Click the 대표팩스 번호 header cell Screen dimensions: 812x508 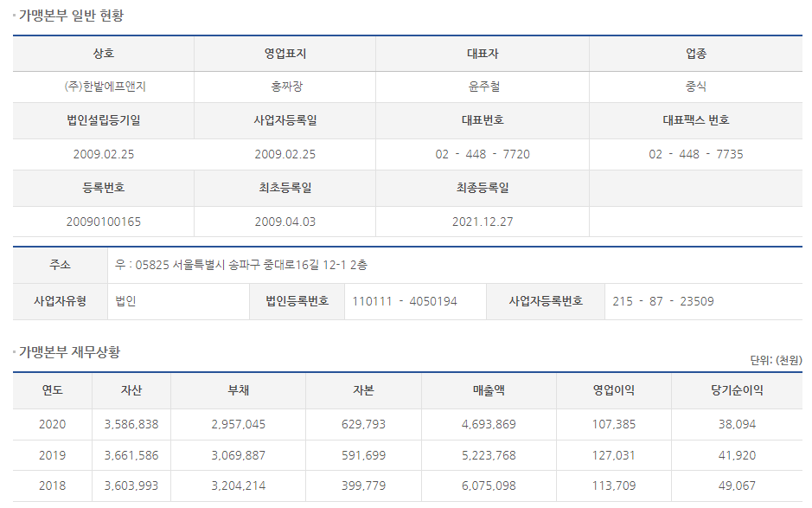[x=696, y=120]
